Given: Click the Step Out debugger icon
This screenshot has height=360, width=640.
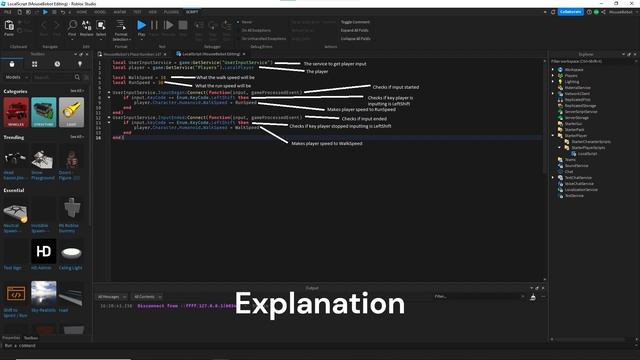Looking at the screenshot, I should [x=227, y=26].
